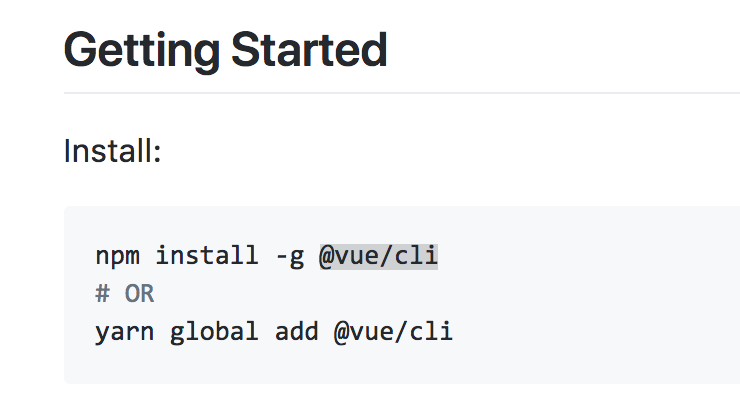Click empty code block area right of "# OR"

[x=450, y=294]
